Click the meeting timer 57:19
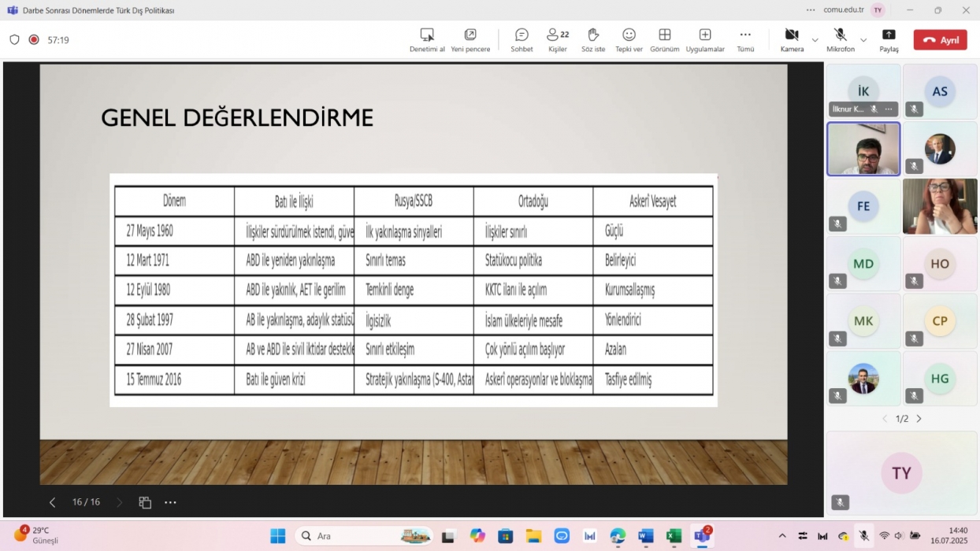Screen dimensions: 980x551 click(58, 39)
